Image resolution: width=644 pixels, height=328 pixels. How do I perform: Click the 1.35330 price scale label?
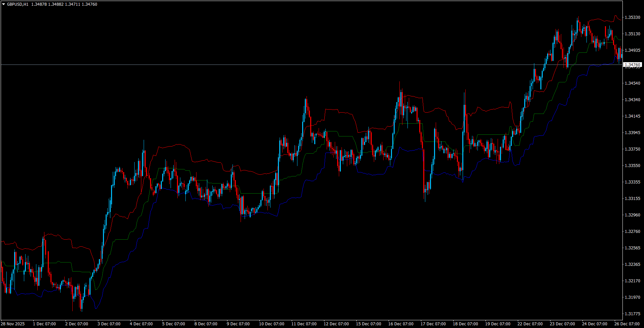click(x=633, y=17)
